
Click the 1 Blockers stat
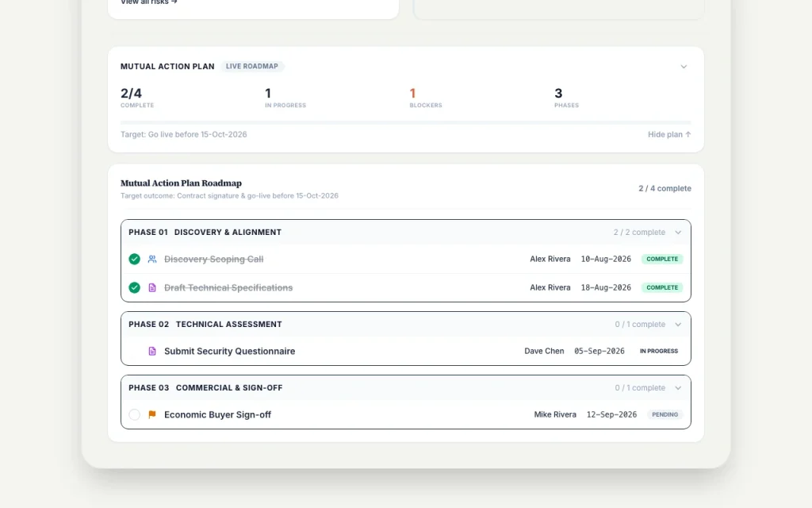click(x=426, y=98)
